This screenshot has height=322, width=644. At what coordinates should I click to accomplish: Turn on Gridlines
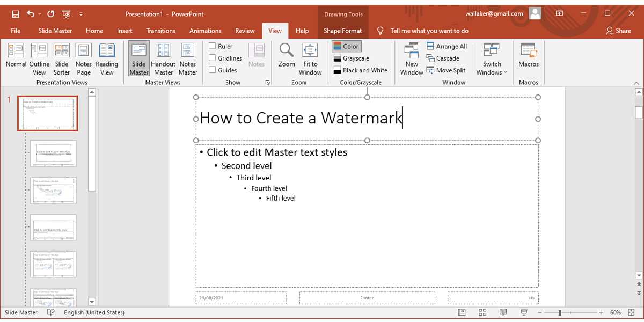tap(211, 58)
